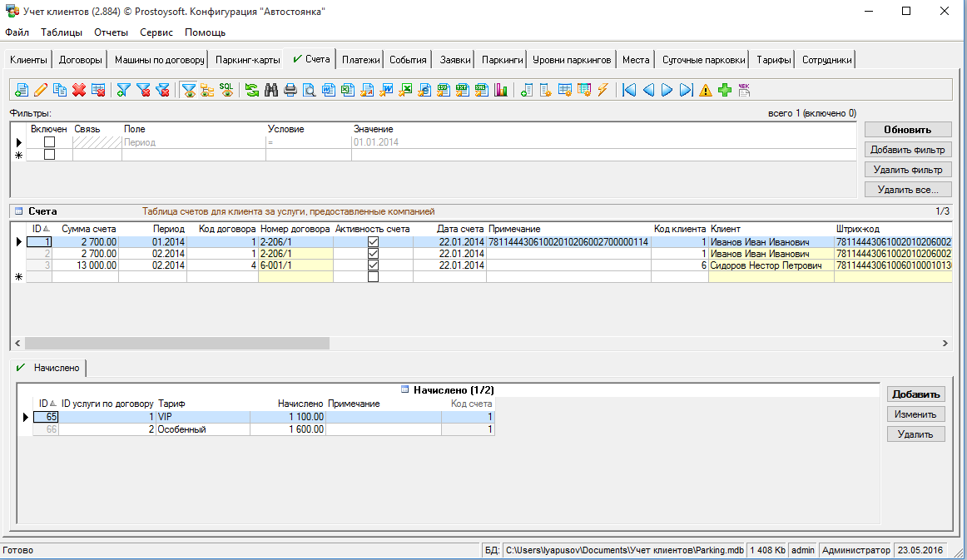Click the printer icon in toolbar

pyautogui.click(x=290, y=91)
